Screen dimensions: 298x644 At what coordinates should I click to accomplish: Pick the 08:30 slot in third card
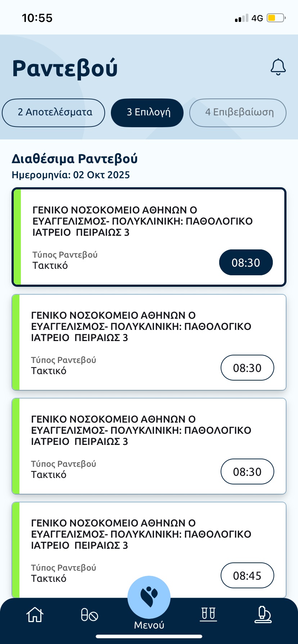click(x=247, y=471)
